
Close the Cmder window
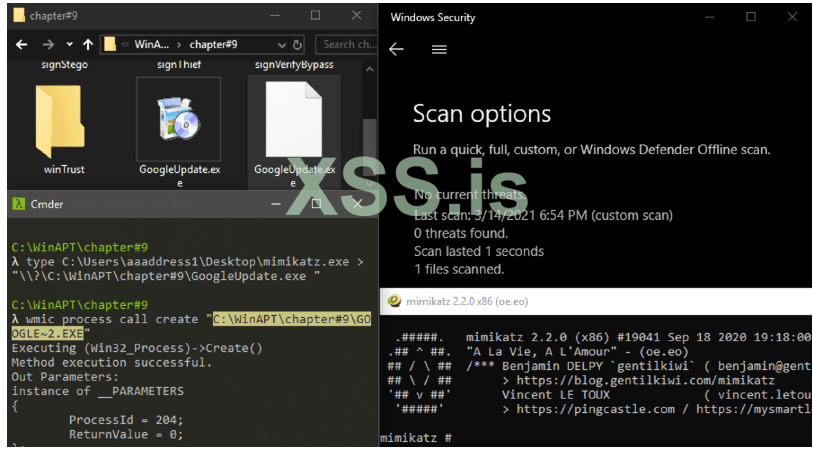click(x=357, y=204)
